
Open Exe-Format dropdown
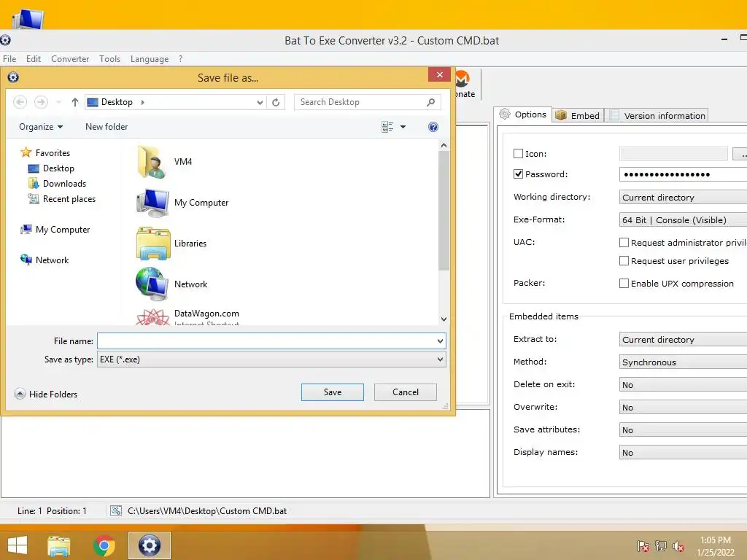[683, 220]
